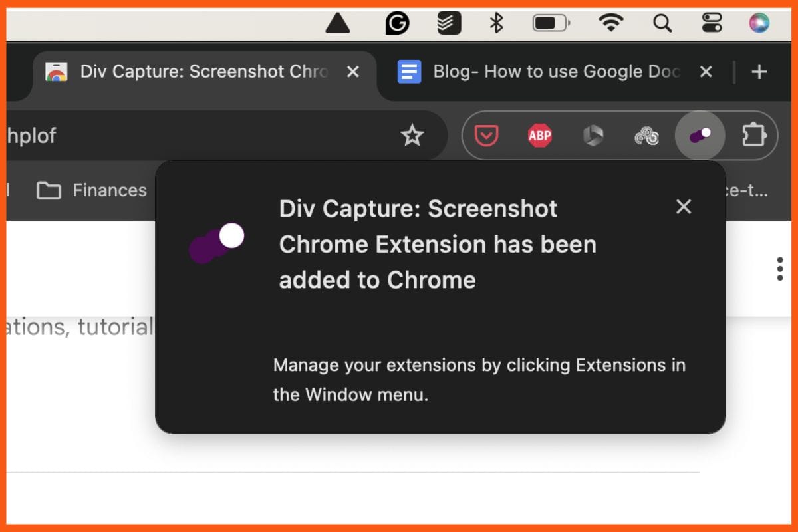Click the gray swirl extension icon
The image size is (798, 532).
[646, 136]
